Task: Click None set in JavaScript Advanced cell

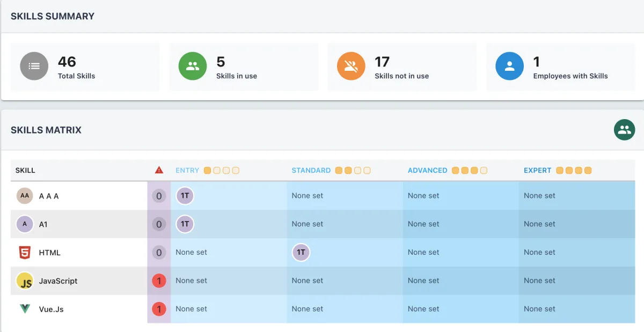Action: click(423, 281)
